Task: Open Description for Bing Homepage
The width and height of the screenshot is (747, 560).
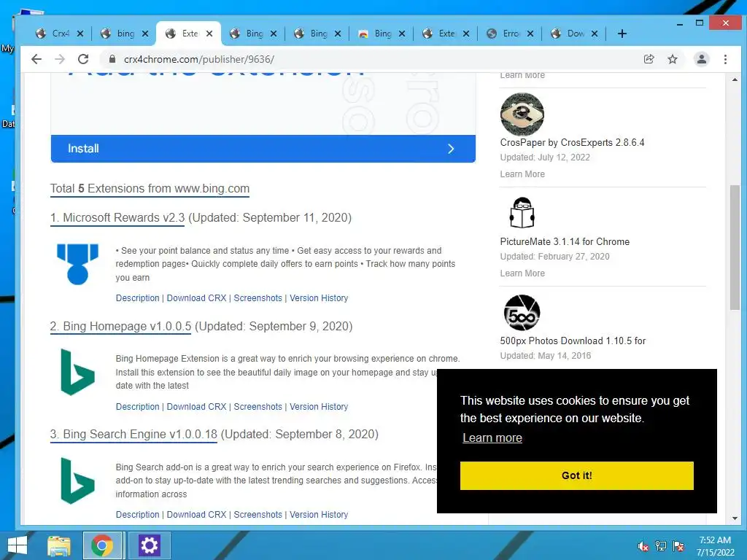Action: coord(138,407)
